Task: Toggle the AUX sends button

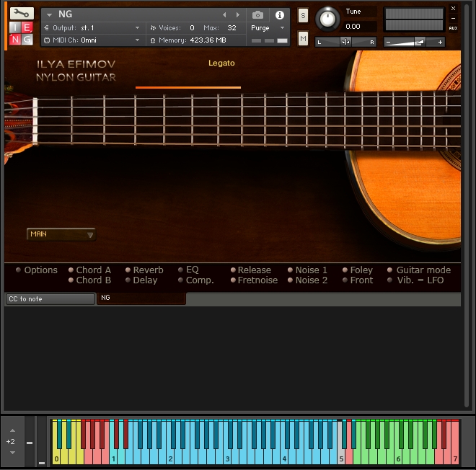Action: tap(453, 28)
